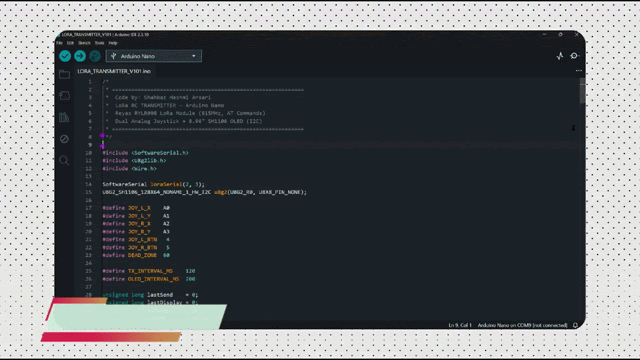Click line number 24 in the gutter
This screenshot has height=360, width=640.
click(x=89, y=263)
